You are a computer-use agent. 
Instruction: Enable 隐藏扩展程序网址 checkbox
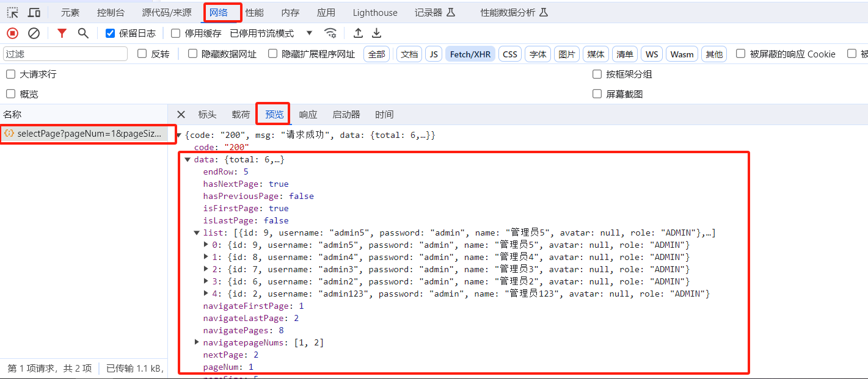(273, 54)
